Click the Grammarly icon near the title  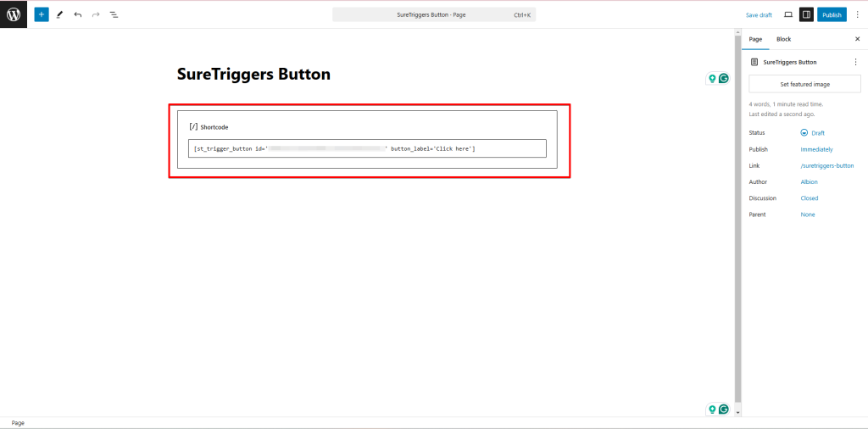724,79
